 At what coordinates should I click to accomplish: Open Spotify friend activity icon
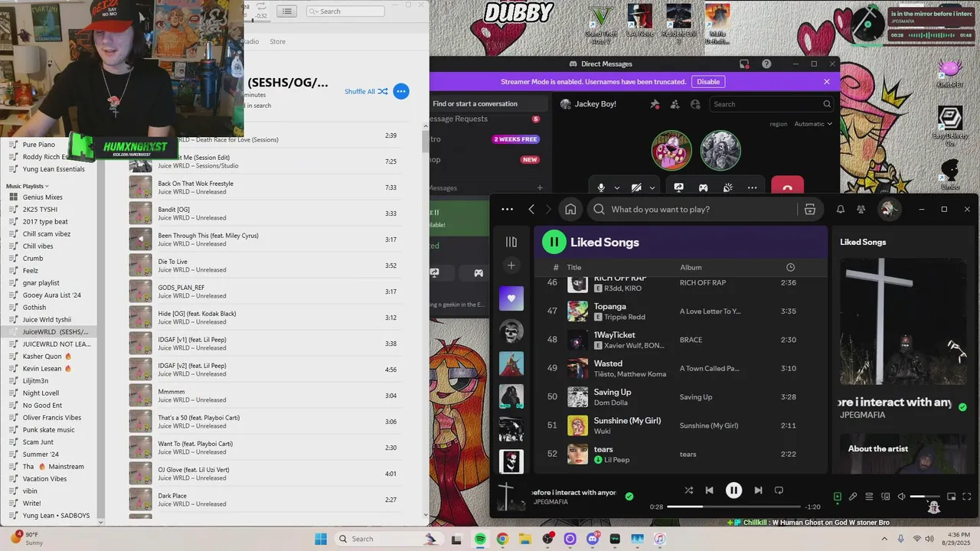tap(861, 209)
